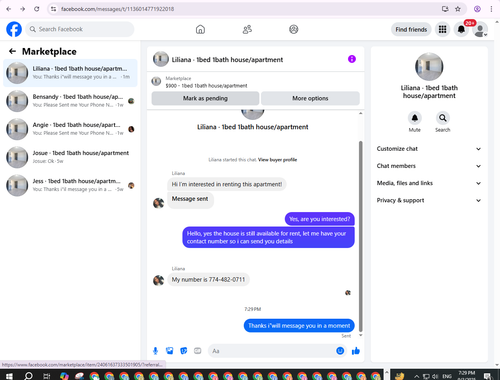Open the emoji picker in message box
The width and height of the screenshot is (500, 380).
[340, 351]
